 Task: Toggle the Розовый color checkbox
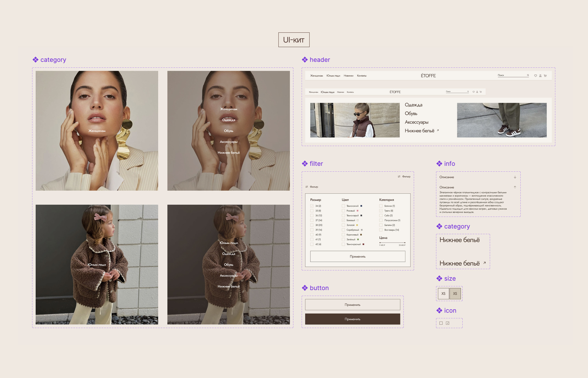click(x=343, y=211)
